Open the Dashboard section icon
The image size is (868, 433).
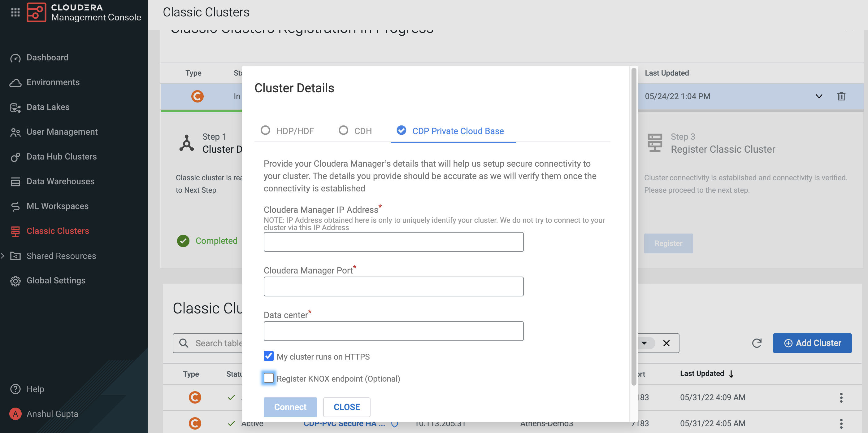(x=15, y=57)
